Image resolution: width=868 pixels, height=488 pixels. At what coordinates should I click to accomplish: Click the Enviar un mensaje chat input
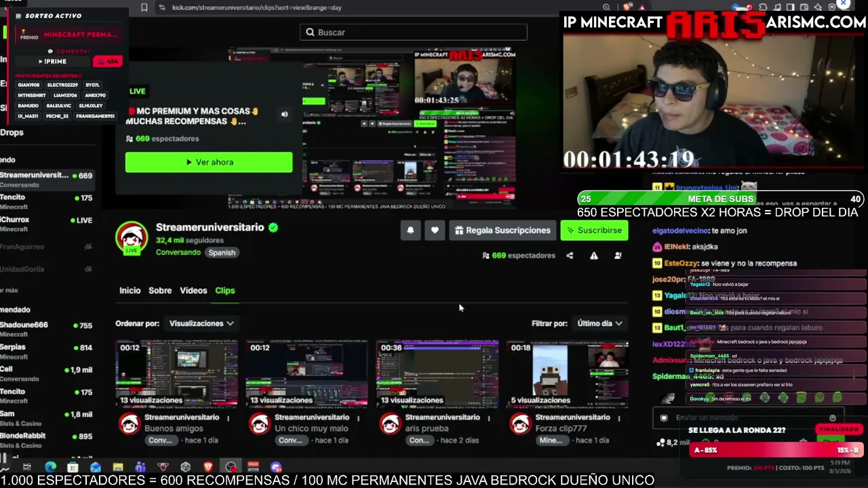click(749, 418)
